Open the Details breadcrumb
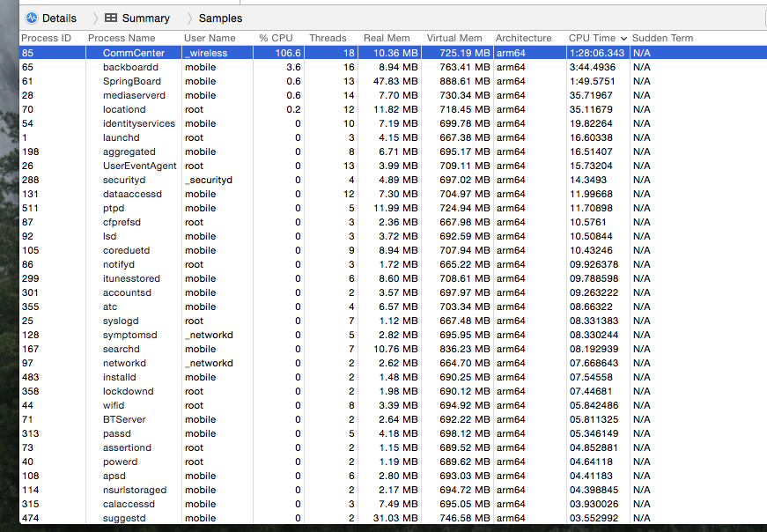The height and width of the screenshot is (532, 767). click(x=59, y=18)
